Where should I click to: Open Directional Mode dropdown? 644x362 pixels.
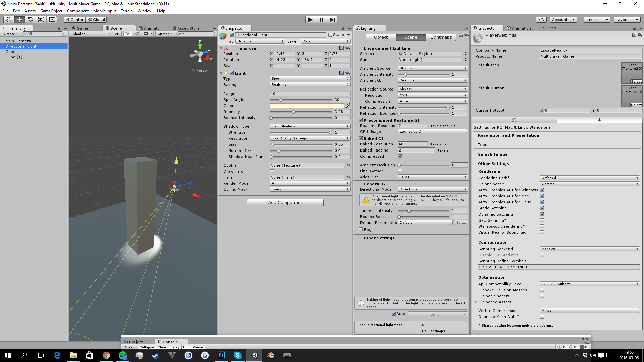coord(433,189)
